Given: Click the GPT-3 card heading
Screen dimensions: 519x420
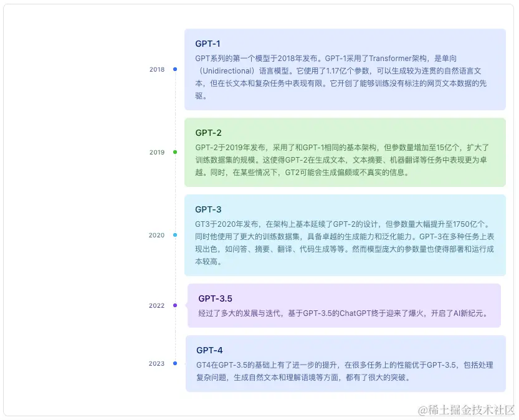Looking at the screenshot, I should pos(208,209).
